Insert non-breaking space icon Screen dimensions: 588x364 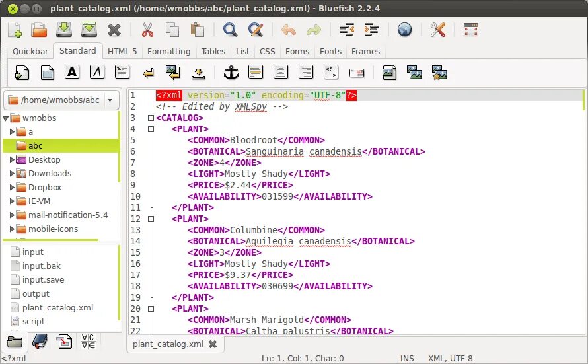tap(198, 73)
